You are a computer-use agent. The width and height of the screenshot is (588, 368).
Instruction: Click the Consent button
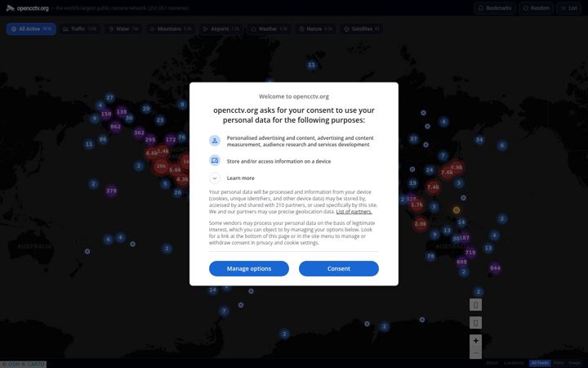(x=339, y=268)
